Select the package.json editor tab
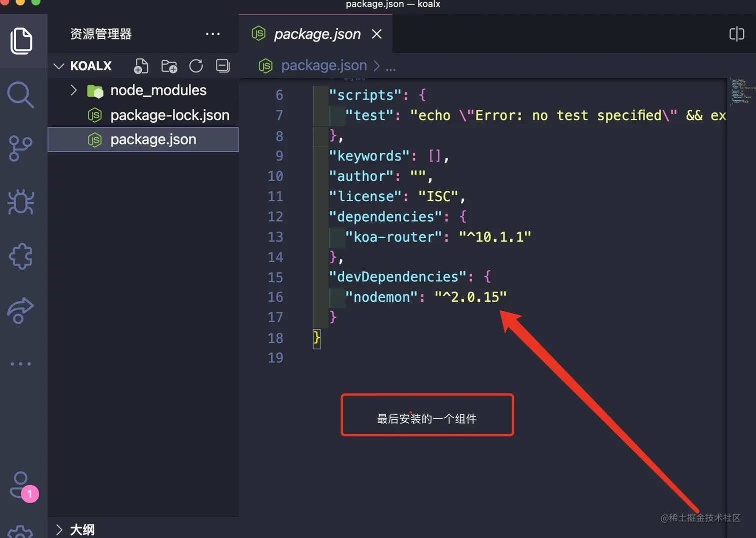The image size is (756, 538). (x=316, y=34)
